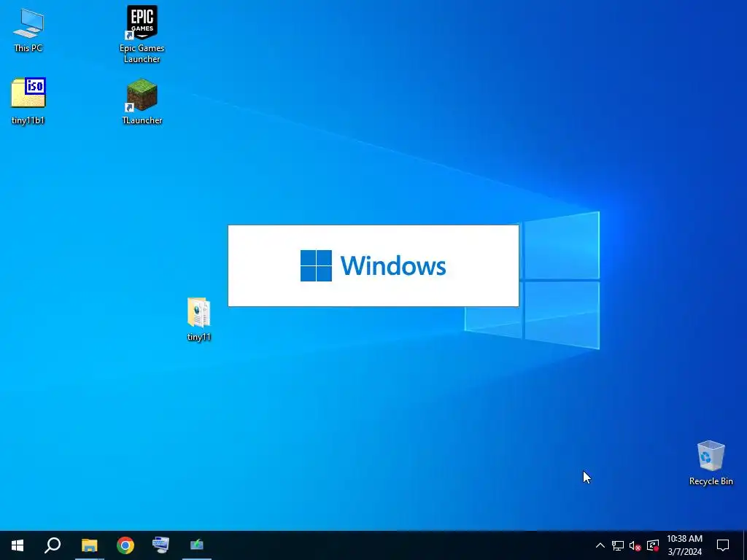
Task: Click the "TLauncher" label text
Action: coord(142,120)
